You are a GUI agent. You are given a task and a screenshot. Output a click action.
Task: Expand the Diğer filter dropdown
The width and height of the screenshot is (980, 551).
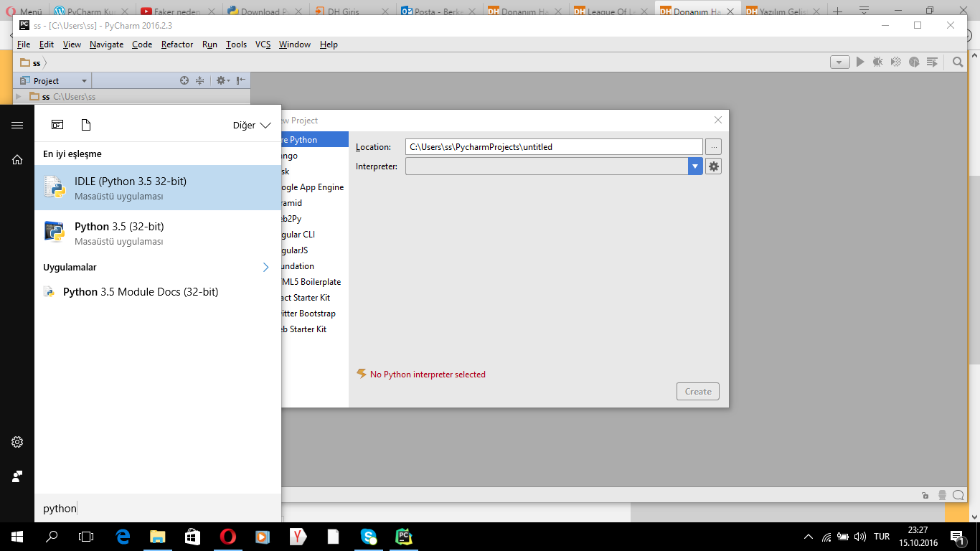pyautogui.click(x=252, y=125)
